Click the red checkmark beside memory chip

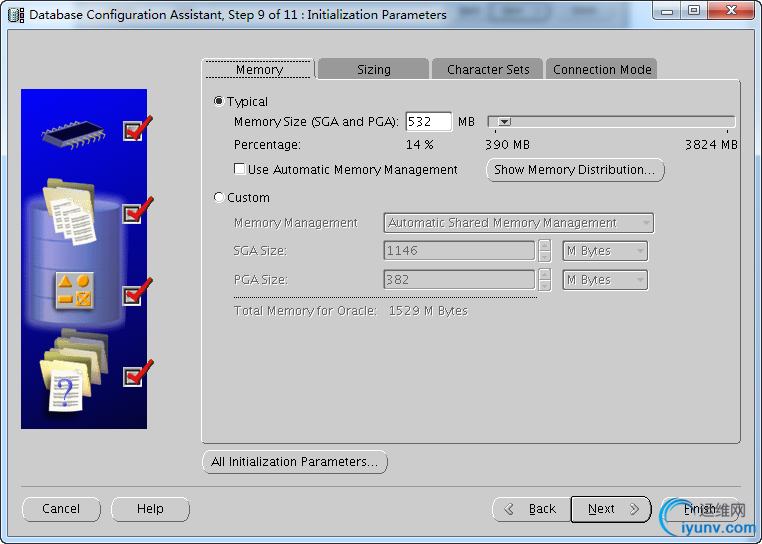pyautogui.click(x=137, y=128)
